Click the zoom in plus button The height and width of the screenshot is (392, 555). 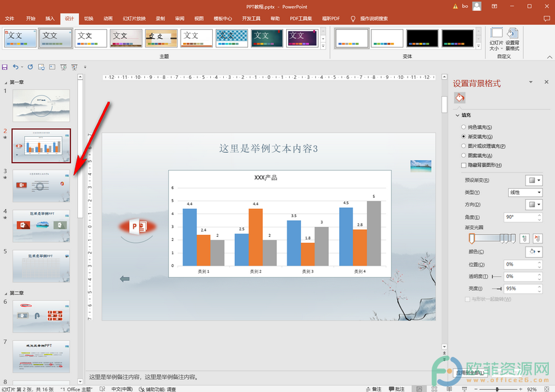click(520, 389)
